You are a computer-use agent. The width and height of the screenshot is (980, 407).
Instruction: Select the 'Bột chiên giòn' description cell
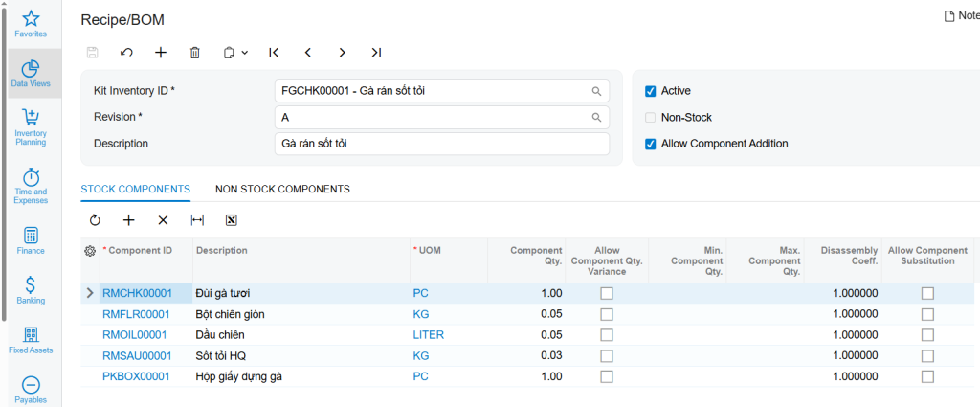click(x=301, y=314)
